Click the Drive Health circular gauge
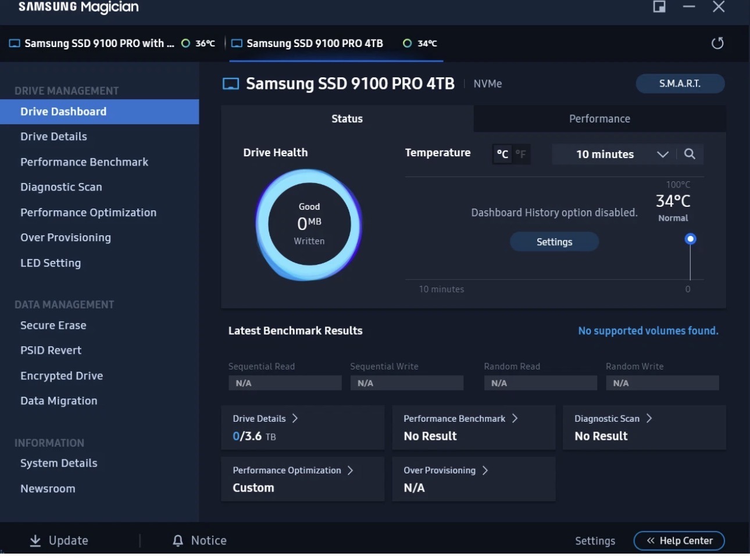This screenshot has width=750, height=560. (309, 225)
